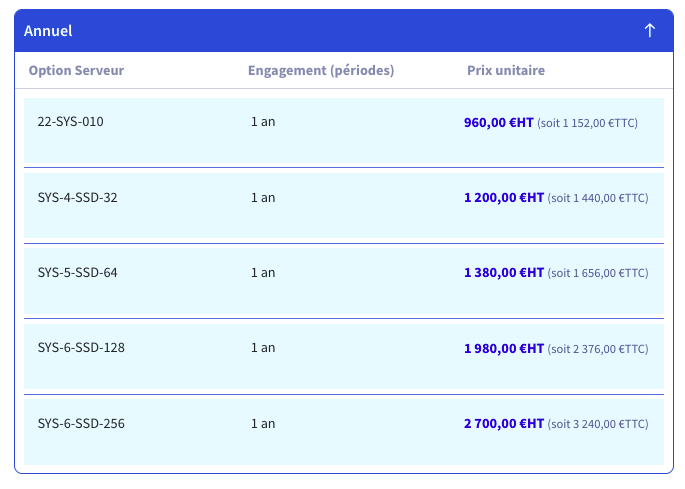Click the (soit 3 240,00 €TTC) amount

pyautogui.click(x=598, y=424)
